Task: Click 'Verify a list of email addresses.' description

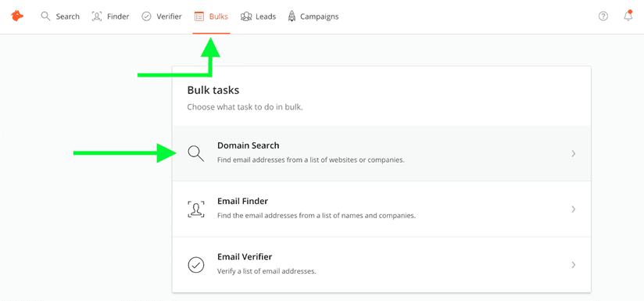Action: 267,271
